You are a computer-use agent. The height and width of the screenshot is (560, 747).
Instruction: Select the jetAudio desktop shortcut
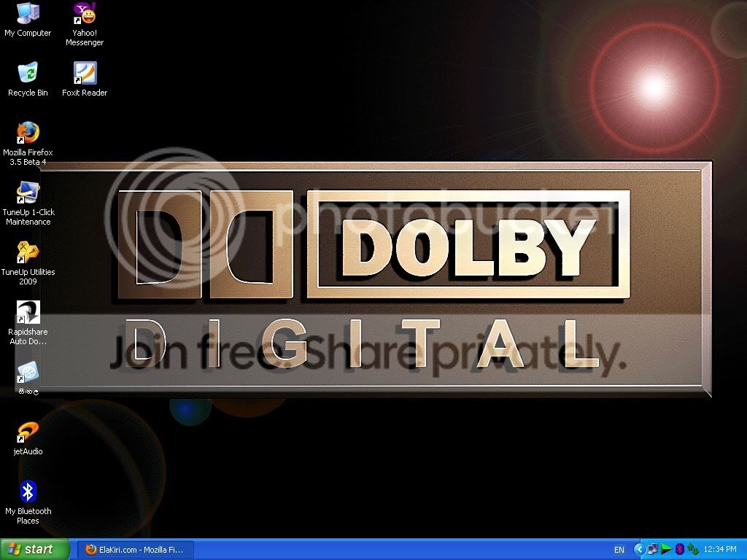[28, 438]
